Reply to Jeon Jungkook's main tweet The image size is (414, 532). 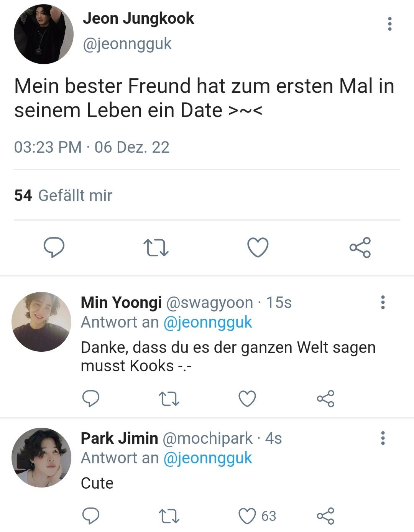54,247
